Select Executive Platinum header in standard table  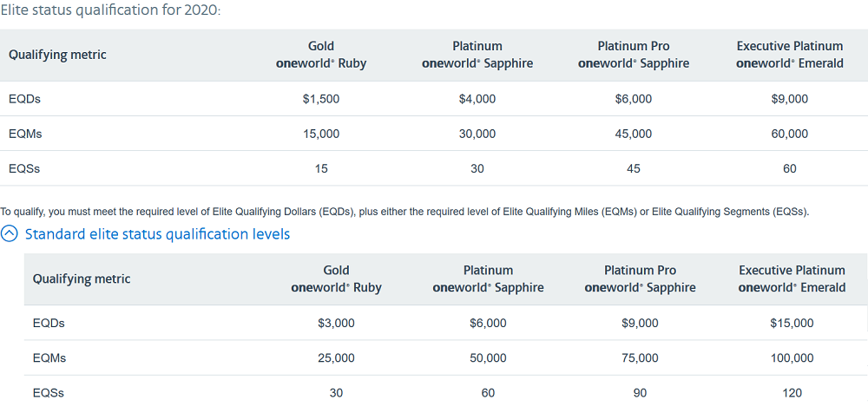click(x=792, y=279)
